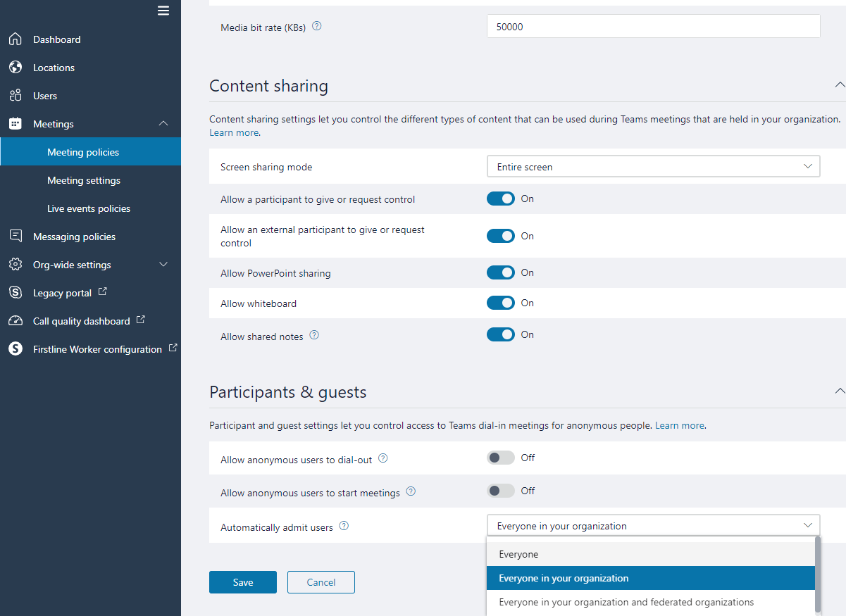Image resolution: width=846 pixels, height=616 pixels.
Task: Collapse the Meetings menu chevron
Action: click(163, 124)
